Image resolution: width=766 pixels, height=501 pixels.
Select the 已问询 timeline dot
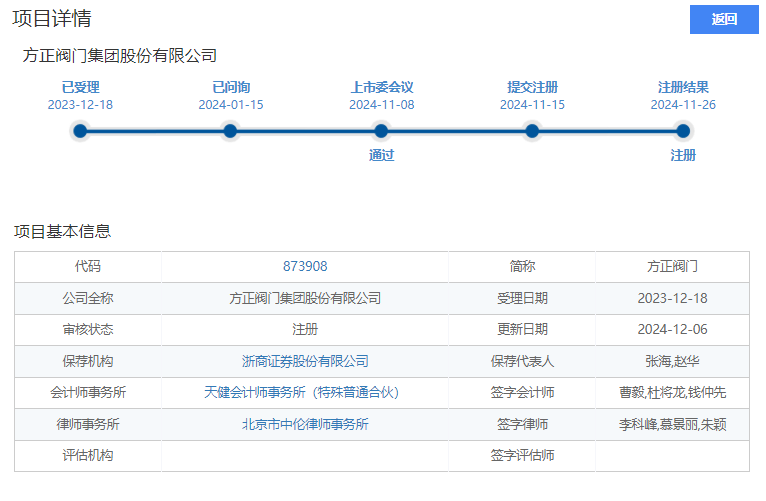[230, 131]
